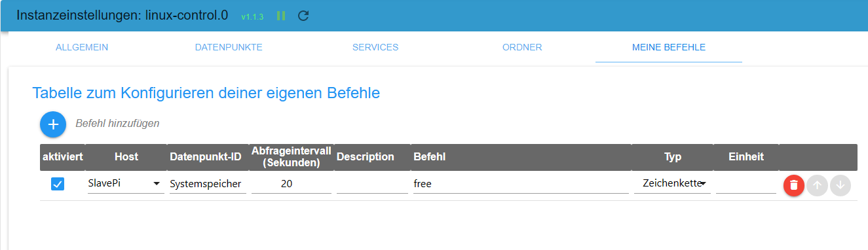Image resolution: width=868 pixels, height=250 pixels.
Task: Restart instance with the reload icon
Action: pyautogui.click(x=303, y=16)
